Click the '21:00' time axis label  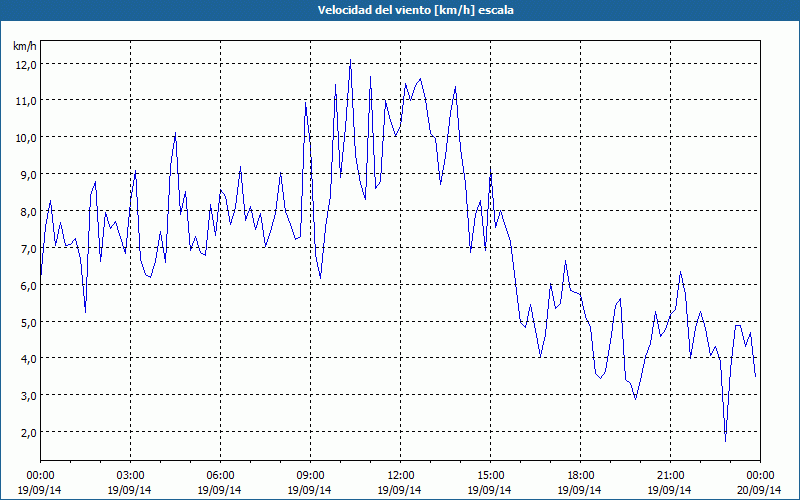(670, 476)
